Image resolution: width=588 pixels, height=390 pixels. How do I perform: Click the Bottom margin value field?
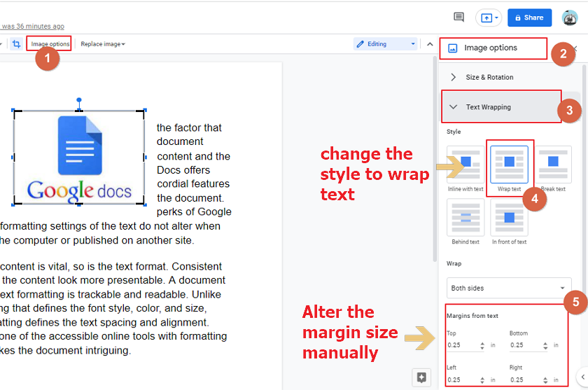525,345
